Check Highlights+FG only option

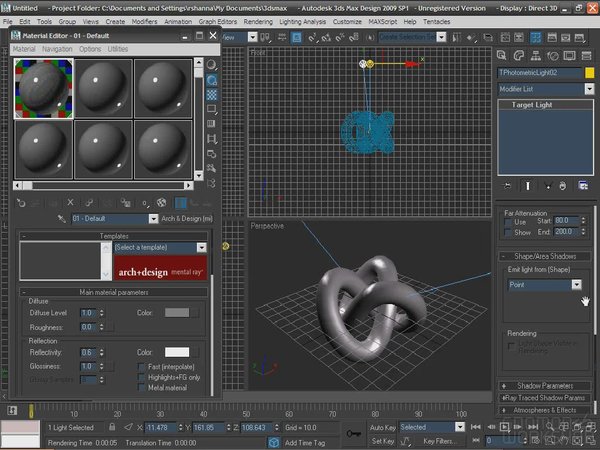tap(142, 377)
